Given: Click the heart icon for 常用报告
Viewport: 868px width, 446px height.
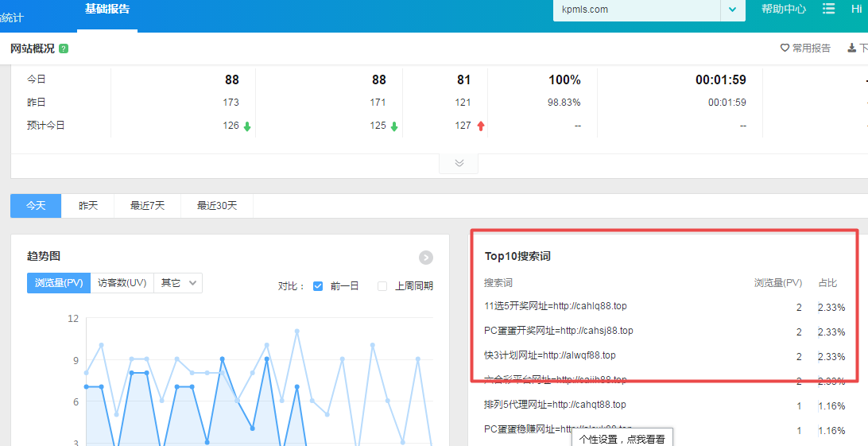Looking at the screenshot, I should pos(785,48).
